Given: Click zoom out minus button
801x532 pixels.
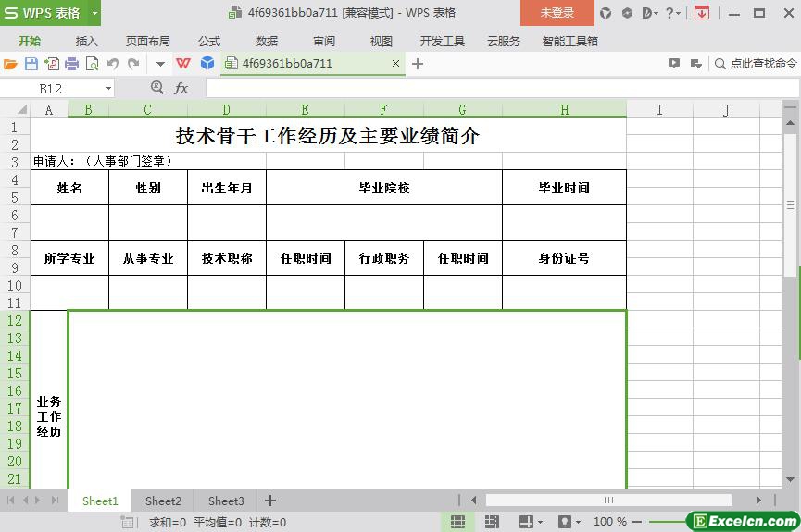Looking at the screenshot, I should (637, 522).
